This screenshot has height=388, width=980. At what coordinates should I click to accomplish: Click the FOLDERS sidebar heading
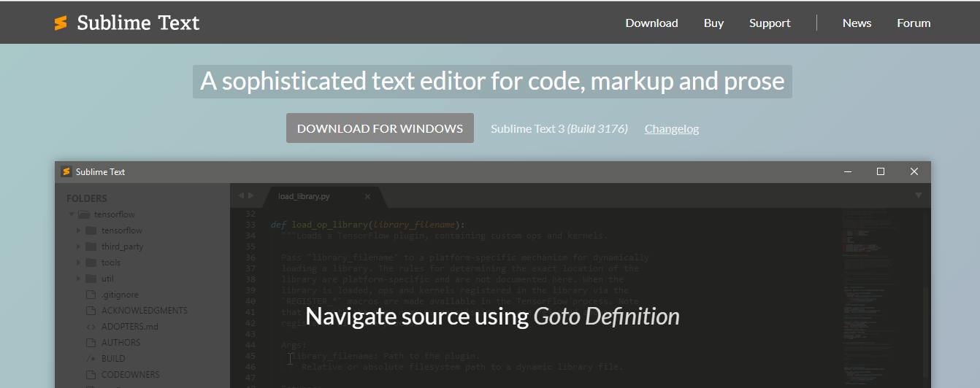pyautogui.click(x=87, y=198)
